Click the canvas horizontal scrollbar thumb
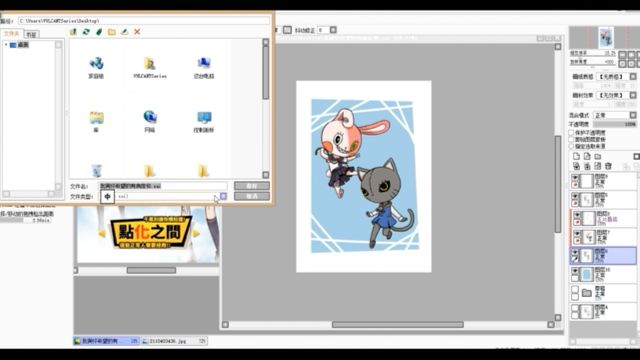640x360 pixels. (x=398, y=324)
